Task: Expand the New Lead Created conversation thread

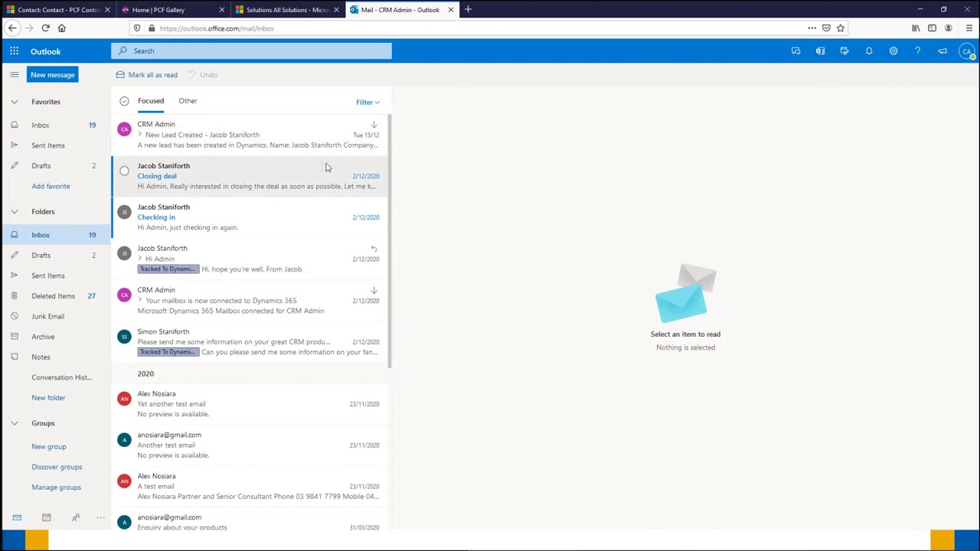Action: (140, 135)
